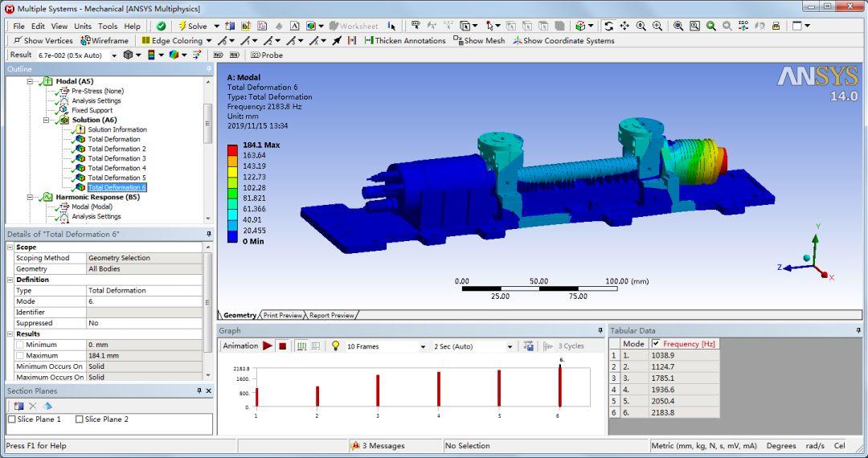The width and height of the screenshot is (868, 458).
Task: Click the distributed frames icon
Action: click(x=301, y=346)
